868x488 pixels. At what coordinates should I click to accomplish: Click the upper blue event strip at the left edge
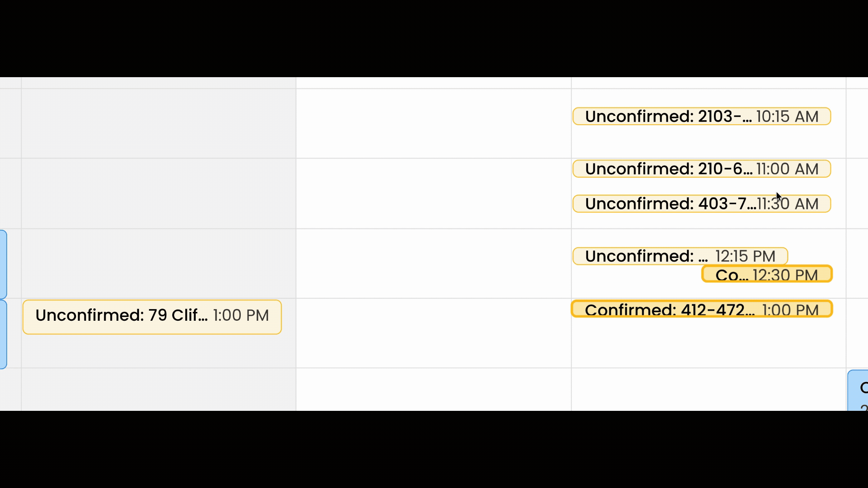tap(3, 264)
